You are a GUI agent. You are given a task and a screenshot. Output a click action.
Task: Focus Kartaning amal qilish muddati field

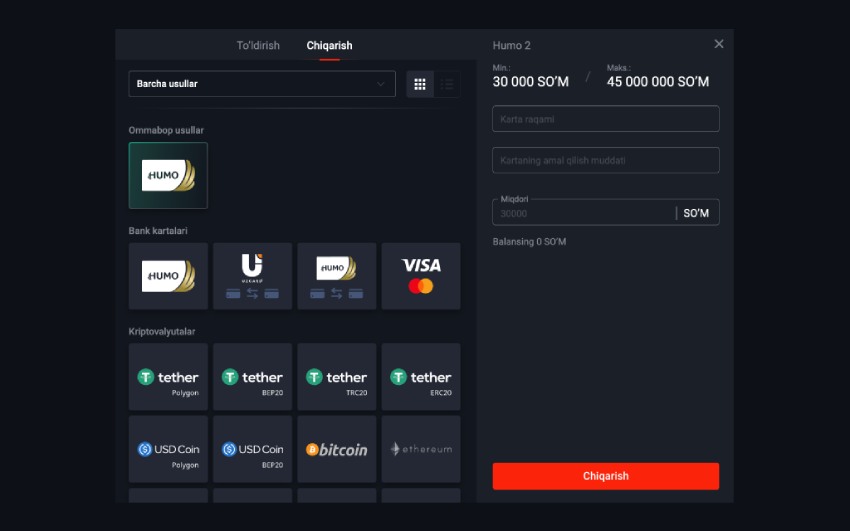(x=605, y=160)
